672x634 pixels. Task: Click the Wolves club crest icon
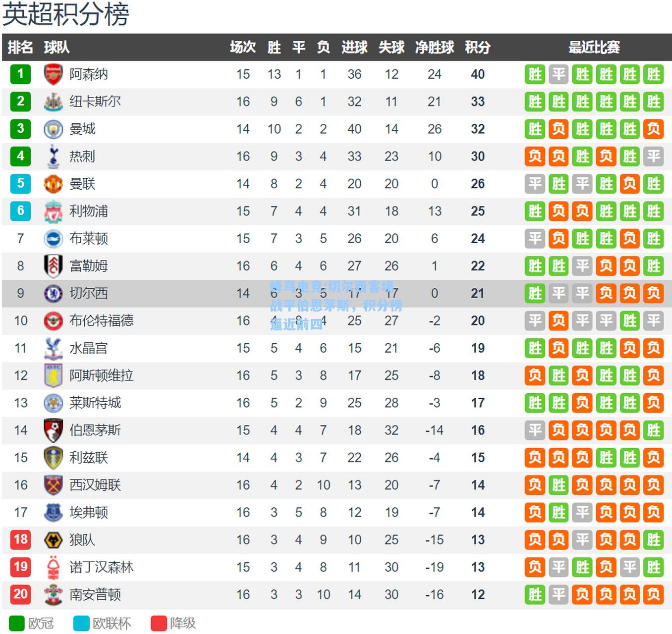click(53, 540)
